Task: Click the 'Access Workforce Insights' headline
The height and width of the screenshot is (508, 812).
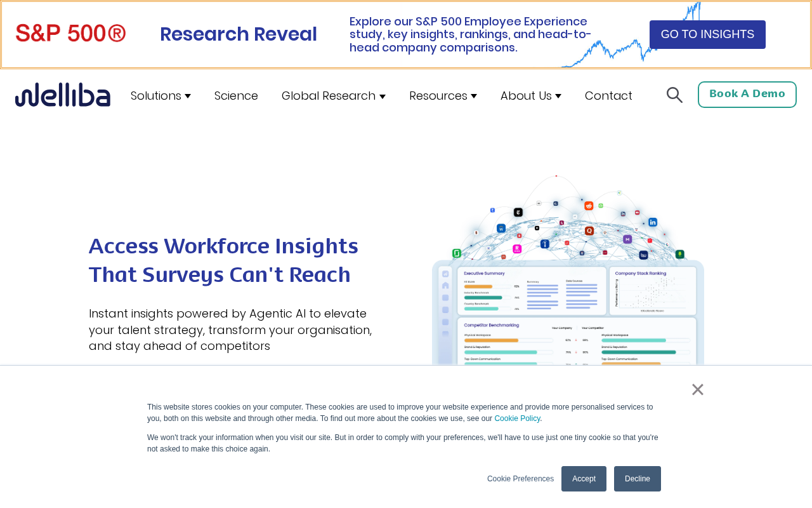Action: point(223,260)
